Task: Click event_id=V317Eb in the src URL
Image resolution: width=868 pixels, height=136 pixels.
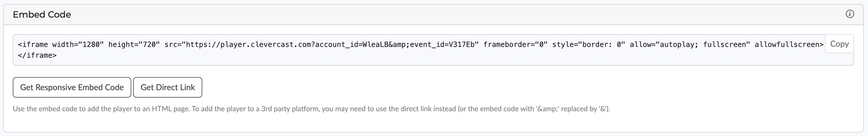Action: (442, 45)
